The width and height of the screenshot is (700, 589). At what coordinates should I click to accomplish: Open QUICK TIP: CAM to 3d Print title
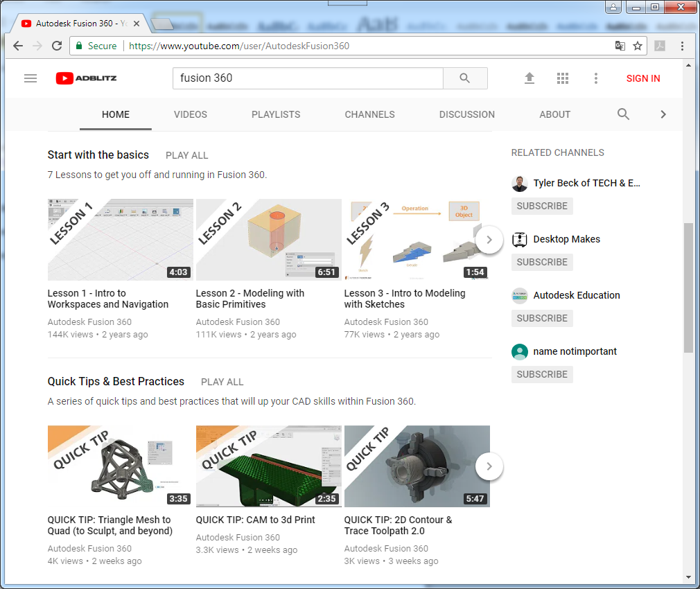(x=255, y=520)
